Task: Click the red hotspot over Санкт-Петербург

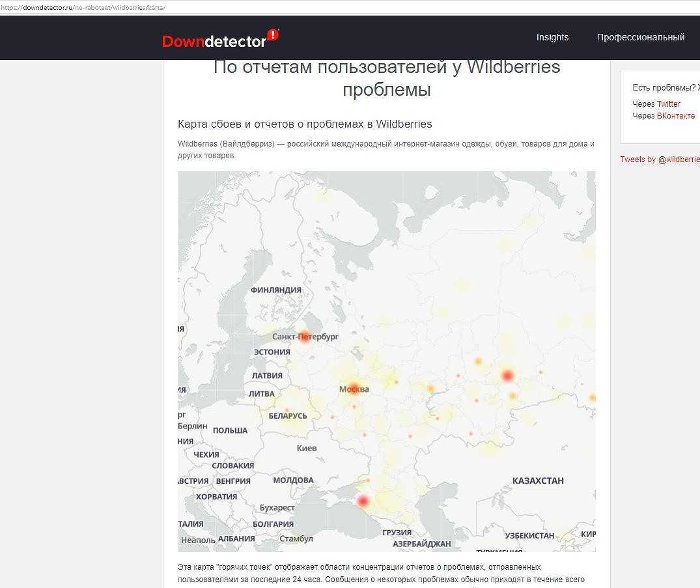Action: pyautogui.click(x=305, y=336)
